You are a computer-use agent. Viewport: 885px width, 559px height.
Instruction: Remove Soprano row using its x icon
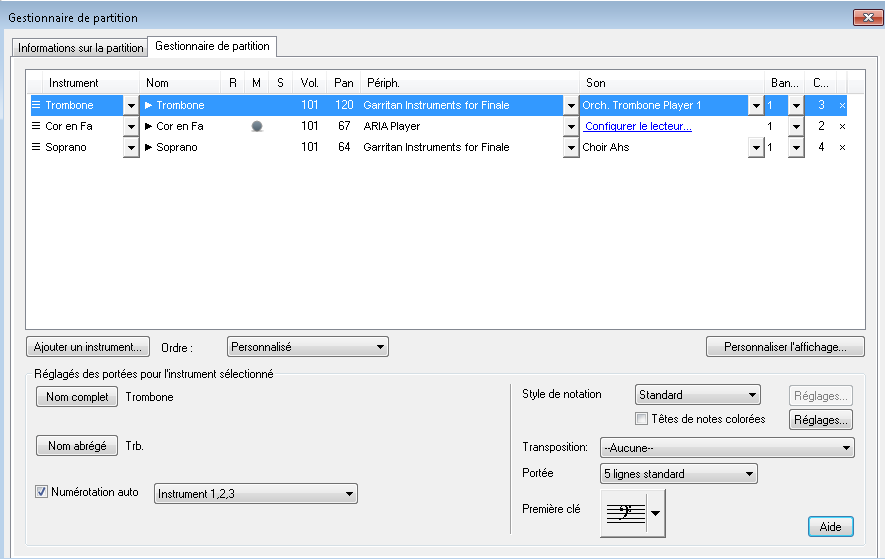(x=842, y=147)
